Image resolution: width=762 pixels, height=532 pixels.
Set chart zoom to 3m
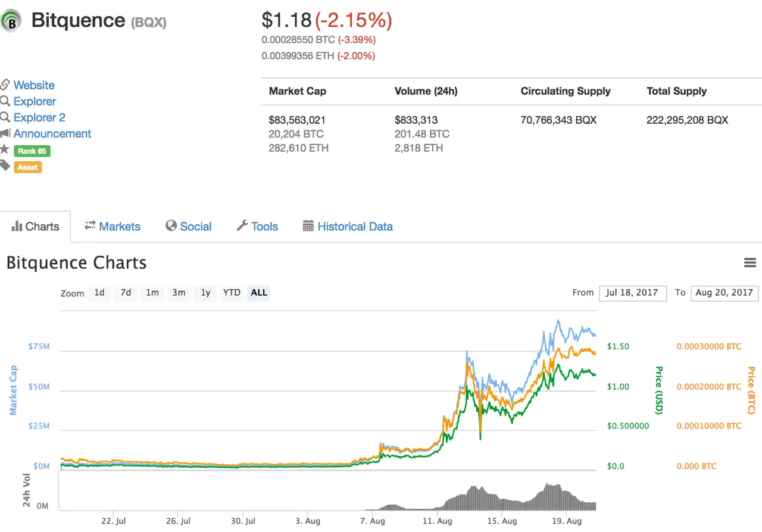[179, 293]
